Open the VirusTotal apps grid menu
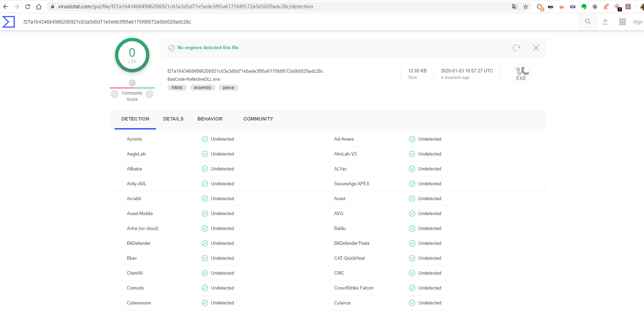644x311 pixels. 623,22
